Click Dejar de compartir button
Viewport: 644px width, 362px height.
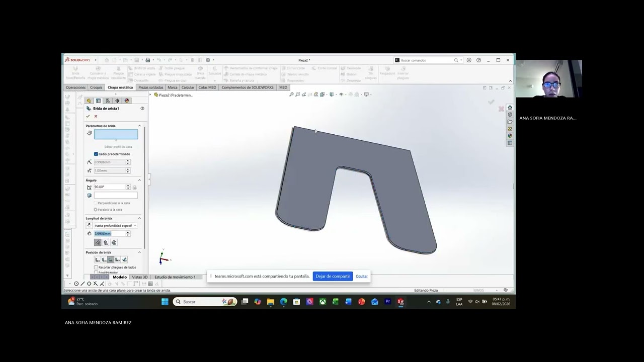[333, 276]
